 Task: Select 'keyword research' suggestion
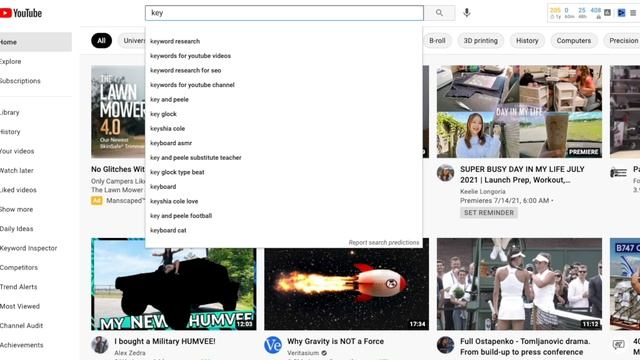(284, 41)
